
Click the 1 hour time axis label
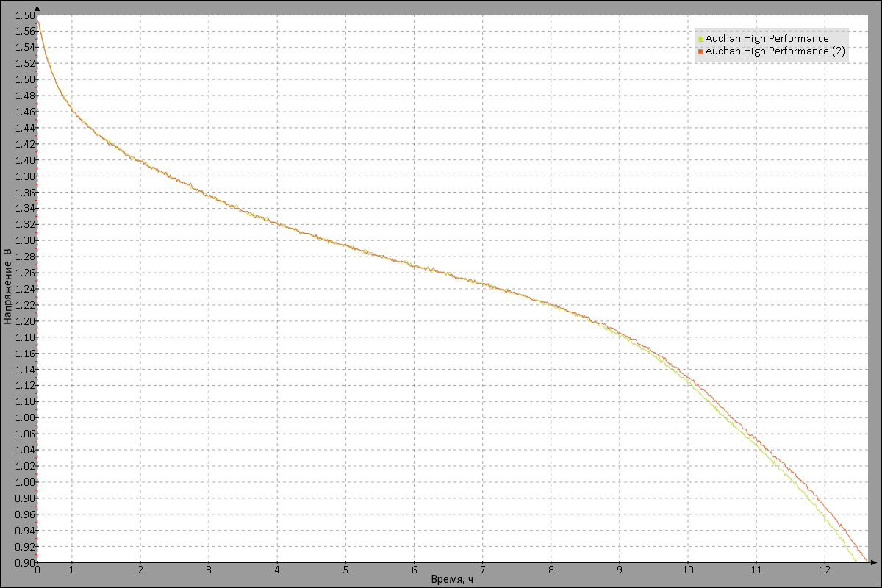click(x=71, y=570)
